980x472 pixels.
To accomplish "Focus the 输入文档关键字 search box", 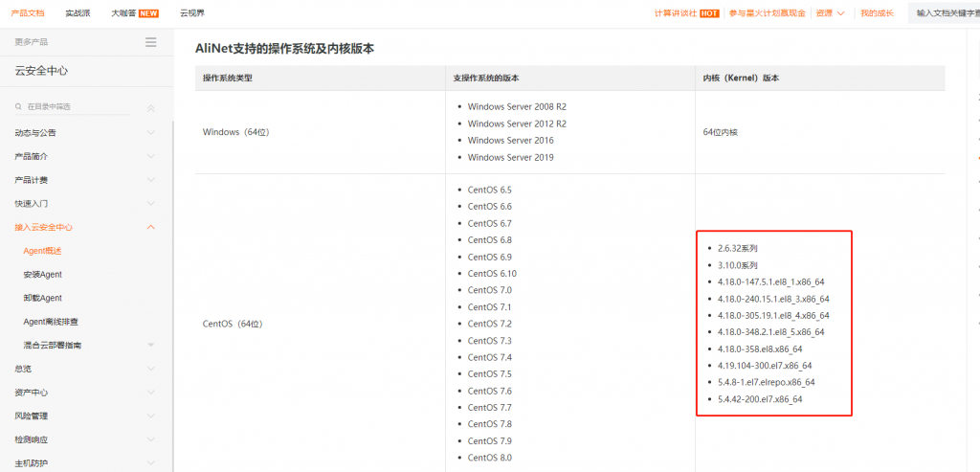I will pyautogui.click(x=944, y=13).
